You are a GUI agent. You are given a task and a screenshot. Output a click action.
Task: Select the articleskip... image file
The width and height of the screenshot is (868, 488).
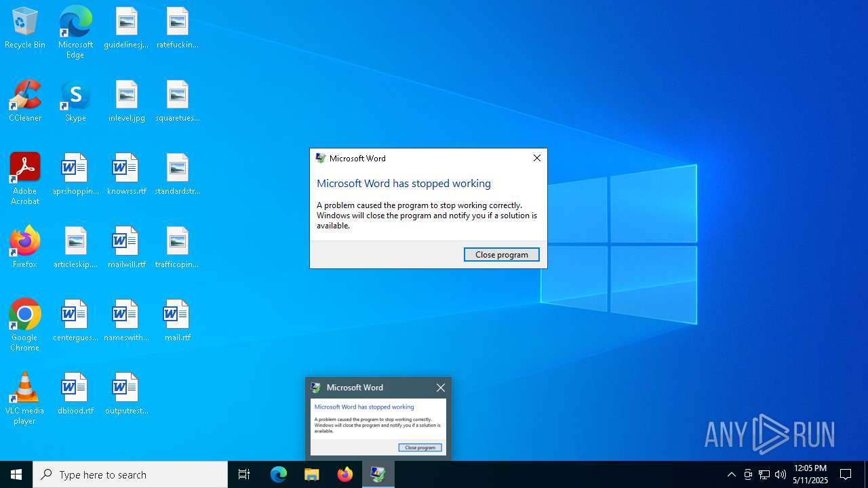(75, 247)
